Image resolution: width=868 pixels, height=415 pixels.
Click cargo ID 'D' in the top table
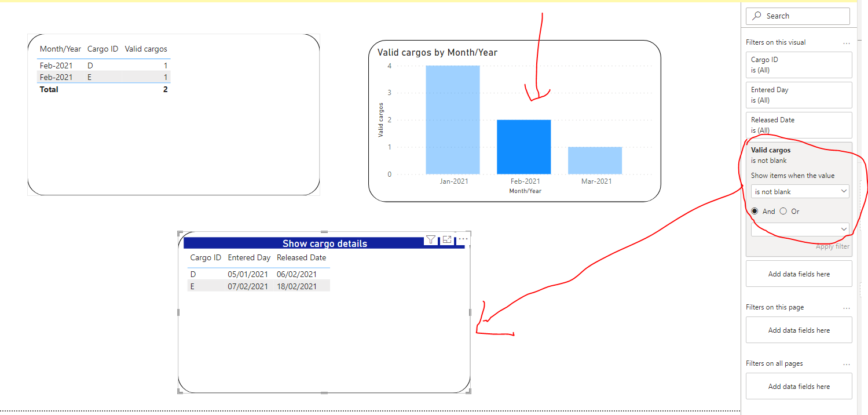tap(90, 65)
